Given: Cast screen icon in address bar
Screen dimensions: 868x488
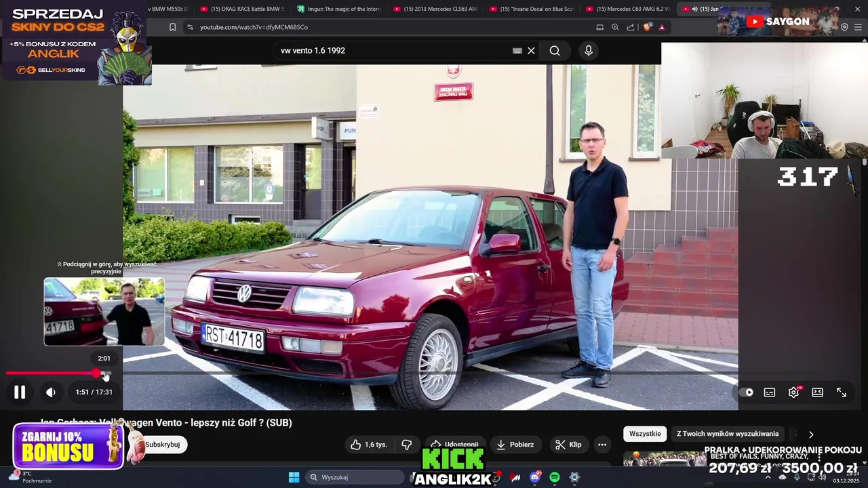Looking at the screenshot, I should (x=600, y=27).
